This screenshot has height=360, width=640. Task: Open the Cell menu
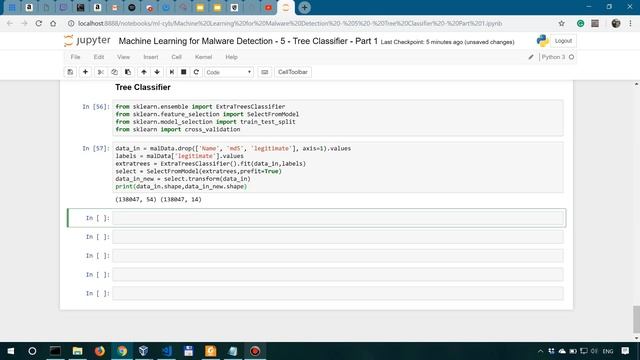point(176,57)
